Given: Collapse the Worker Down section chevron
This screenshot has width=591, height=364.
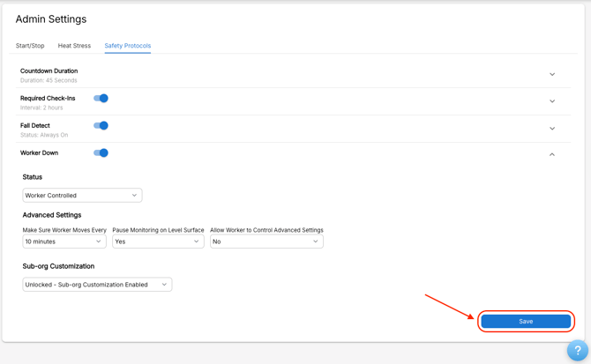Looking at the screenshot, I should tap(552, 154).
